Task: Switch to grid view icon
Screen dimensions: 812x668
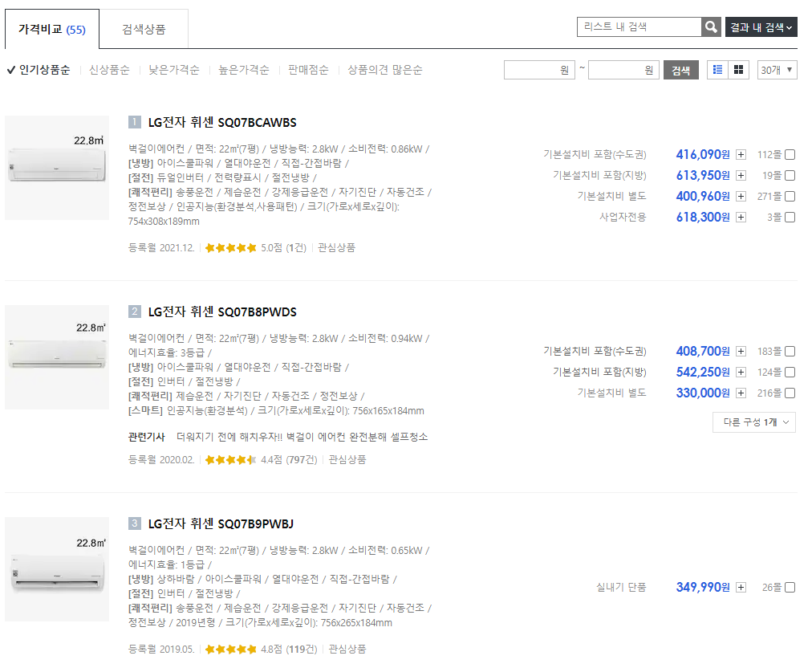Action: (738, 69)
